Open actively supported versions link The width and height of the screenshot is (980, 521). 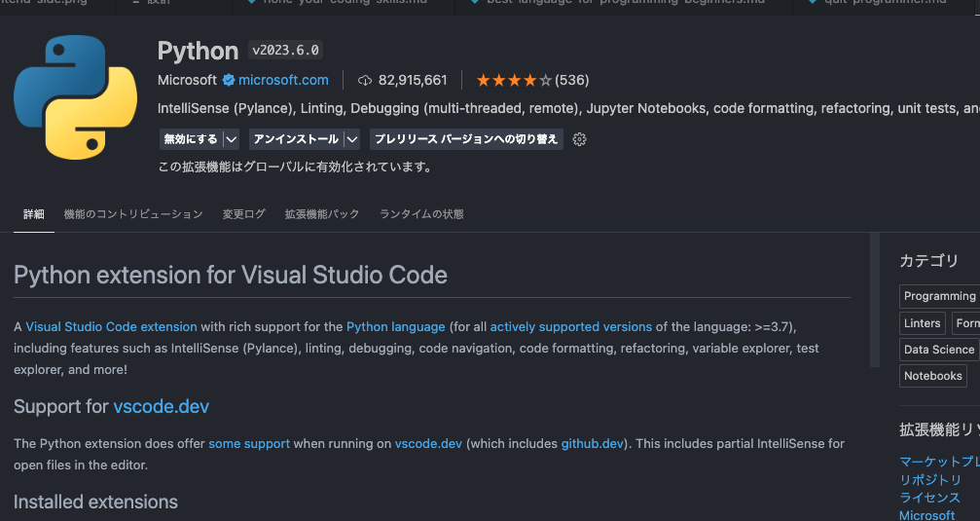click(570, 326)
